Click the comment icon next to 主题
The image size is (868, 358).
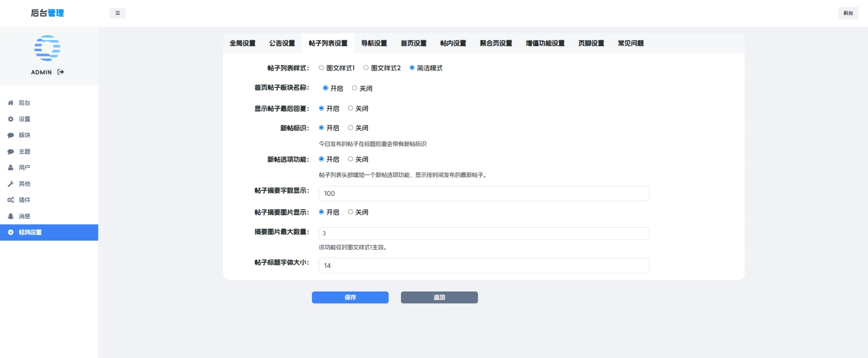coord(11,152)
